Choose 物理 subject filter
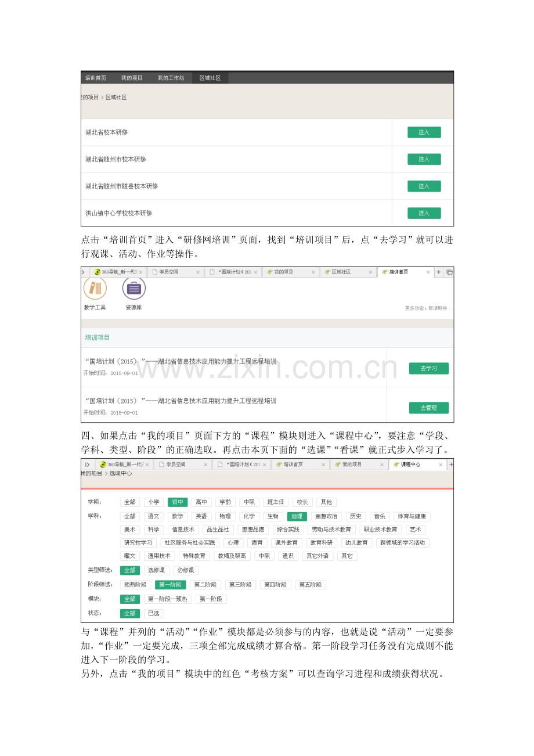Screen dimensions: 534x756 tap(225, 516)
